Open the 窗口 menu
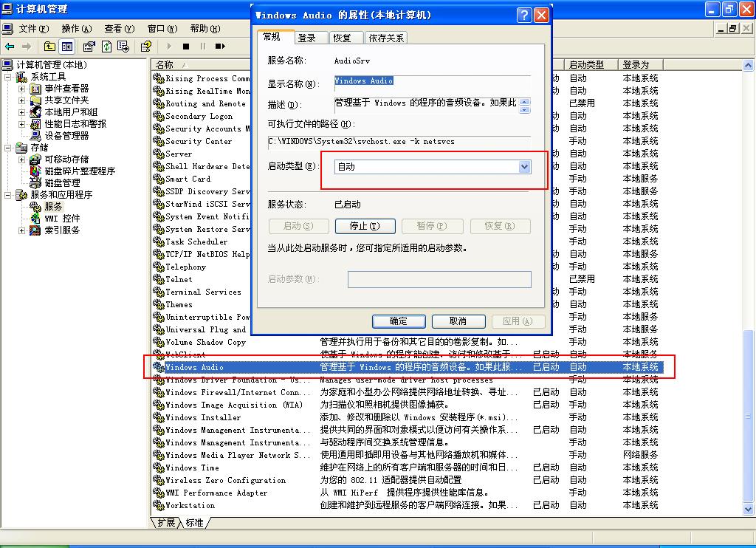756x548 pixels. point(162,29)
